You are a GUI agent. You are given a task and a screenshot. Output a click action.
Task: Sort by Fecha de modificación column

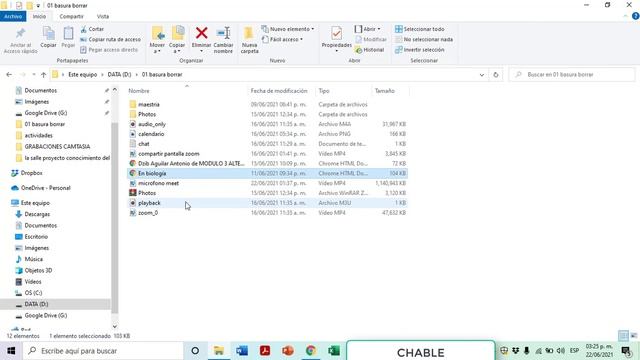tap(279, 91)
